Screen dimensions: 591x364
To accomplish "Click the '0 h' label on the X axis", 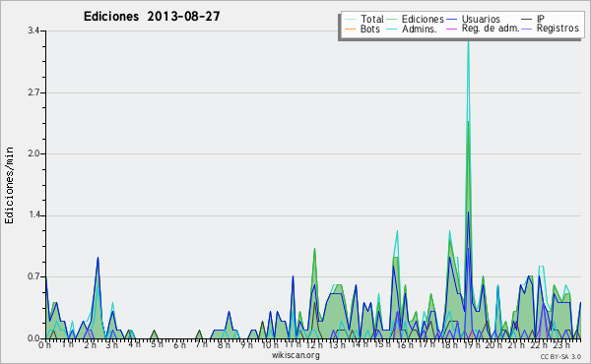I will coord(44,345).
